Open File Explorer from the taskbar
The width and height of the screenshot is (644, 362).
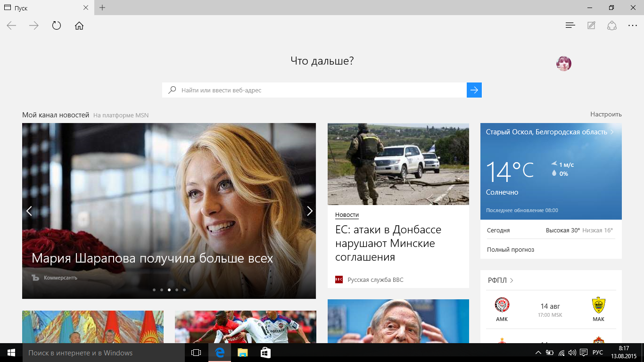click(242, 353)
